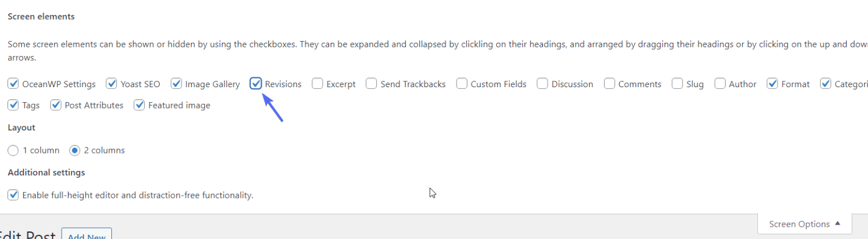The image size is (868, 239).
Task: Uncheck the Revisions checkbox
Action: 256,84
